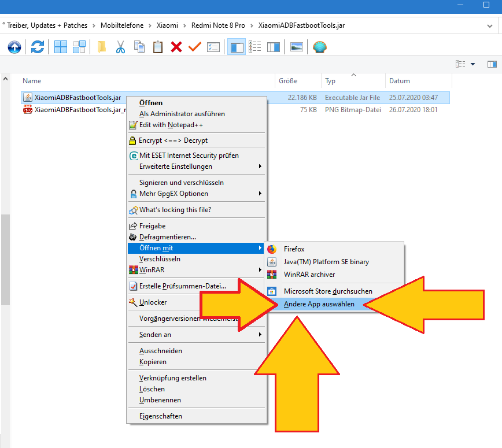This screenshot has width=502, height=448.
Task: Click Mobiltelefone in the breadcrumb path
Action: (x=122, y=25)
